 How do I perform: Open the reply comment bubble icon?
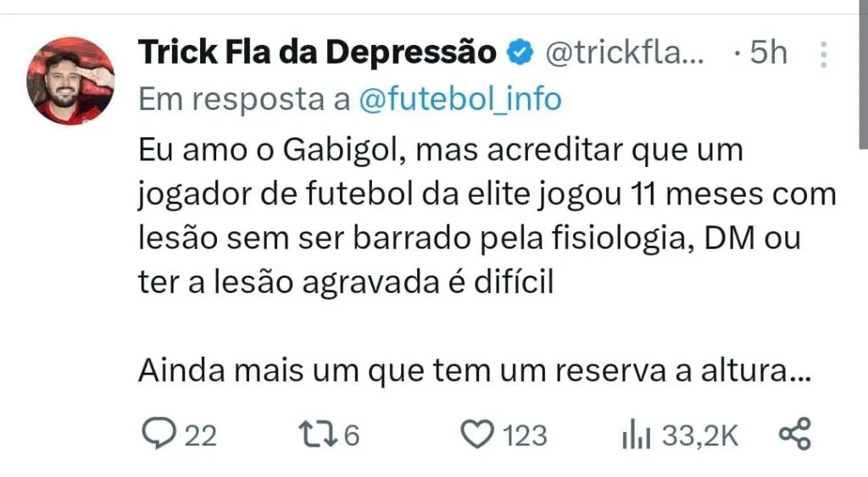click(x=159, y=434)
